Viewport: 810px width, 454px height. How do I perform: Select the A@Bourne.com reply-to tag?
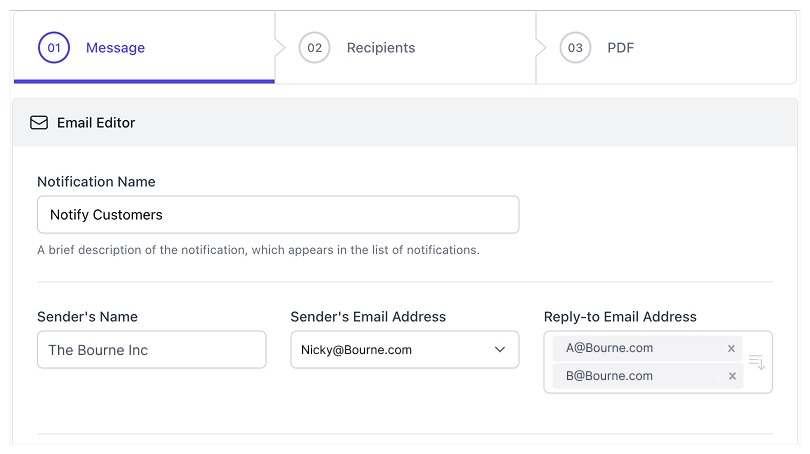coord(610,348)
